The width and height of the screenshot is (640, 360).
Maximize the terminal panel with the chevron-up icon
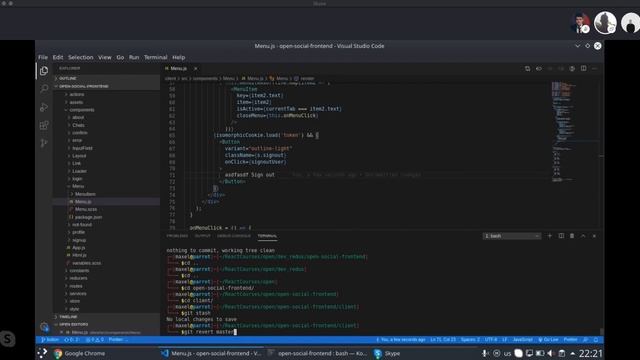click(583, 236)
